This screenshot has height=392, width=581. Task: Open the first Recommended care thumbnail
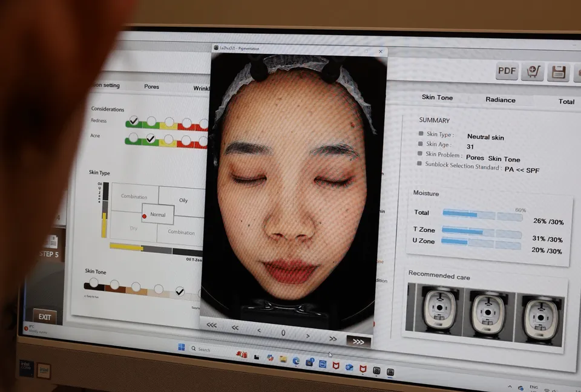click(439, 309)
